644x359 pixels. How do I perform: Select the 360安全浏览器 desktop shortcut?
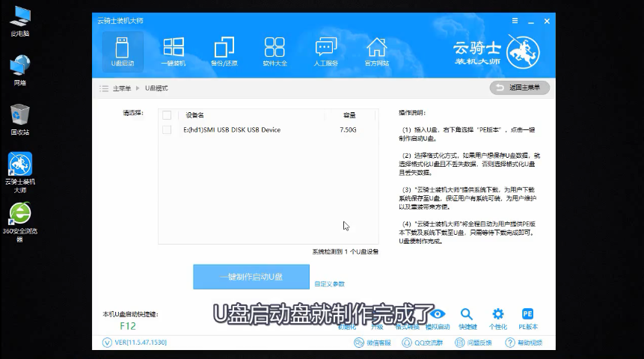pyautogui.click(x=19, y=222)
